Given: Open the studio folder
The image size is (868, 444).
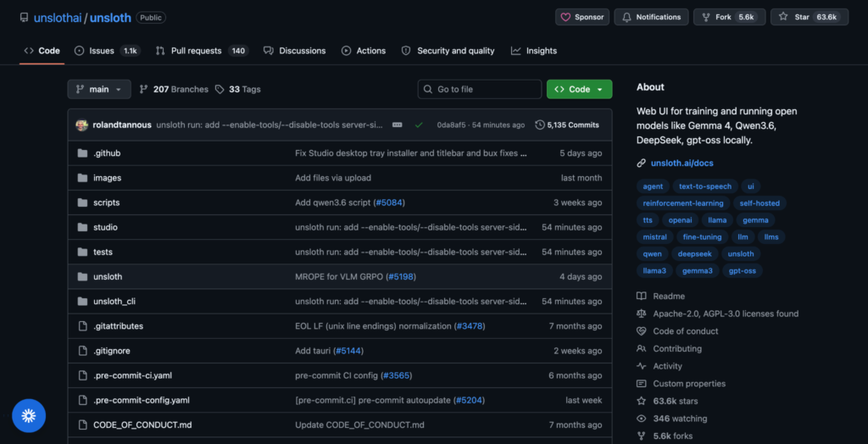Looking at the screenshot, I should click(105, 228).
